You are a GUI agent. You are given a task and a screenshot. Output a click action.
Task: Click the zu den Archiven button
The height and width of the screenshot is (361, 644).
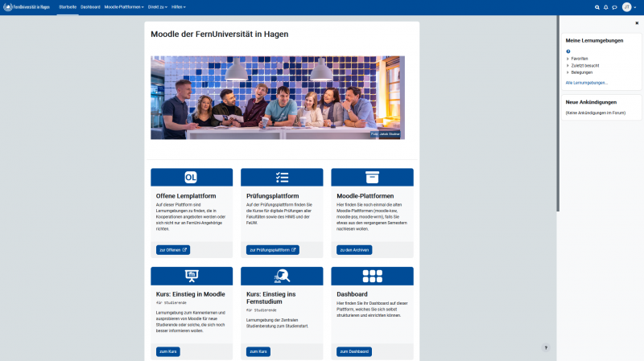[354, 250]
